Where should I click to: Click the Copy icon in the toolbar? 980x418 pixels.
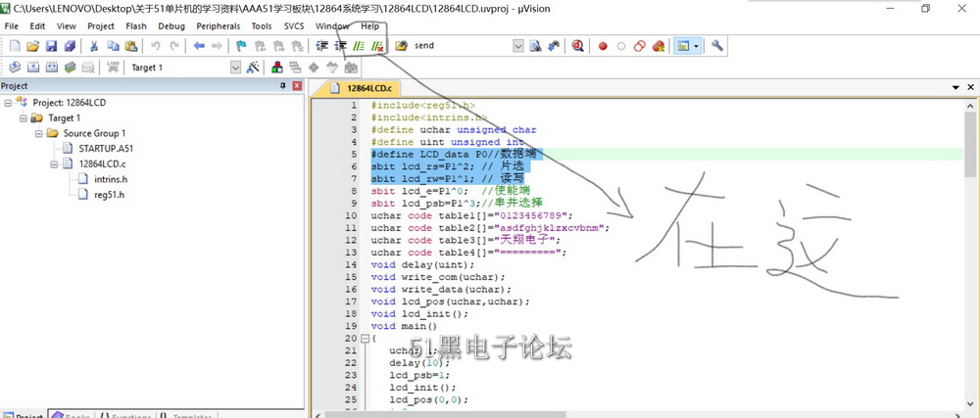pyautogui.click(x=113, y=46)
